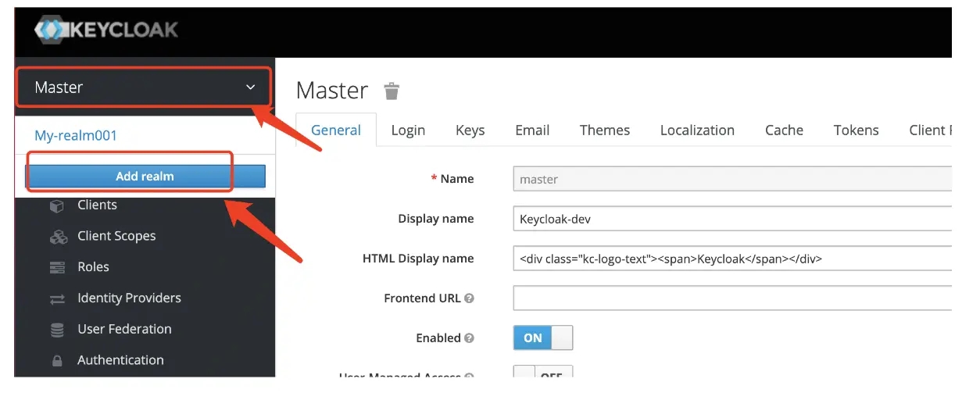Switch to the Themes tab
Viewport: 980px width, 400px height.
[x=605, y=130]
